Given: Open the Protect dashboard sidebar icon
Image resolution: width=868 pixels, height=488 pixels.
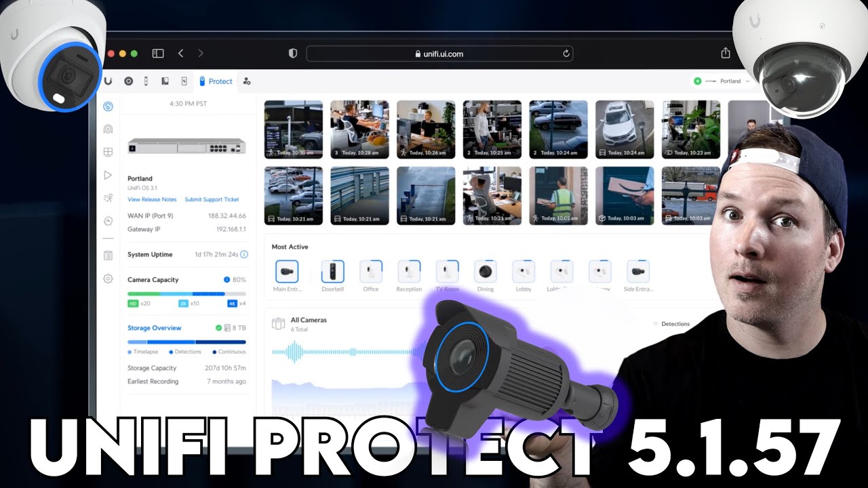Looking at the screenshot, I should click(x=108, y=106).
